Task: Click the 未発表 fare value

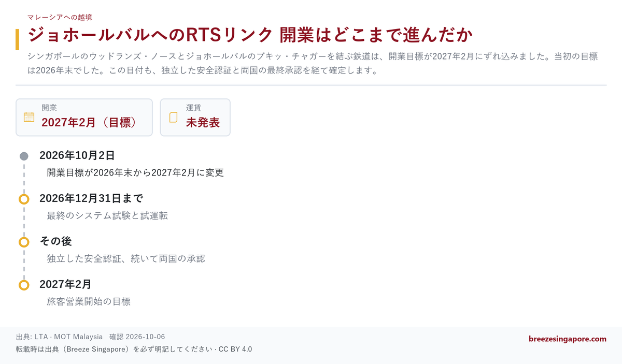Action: (x=203, y=123)
